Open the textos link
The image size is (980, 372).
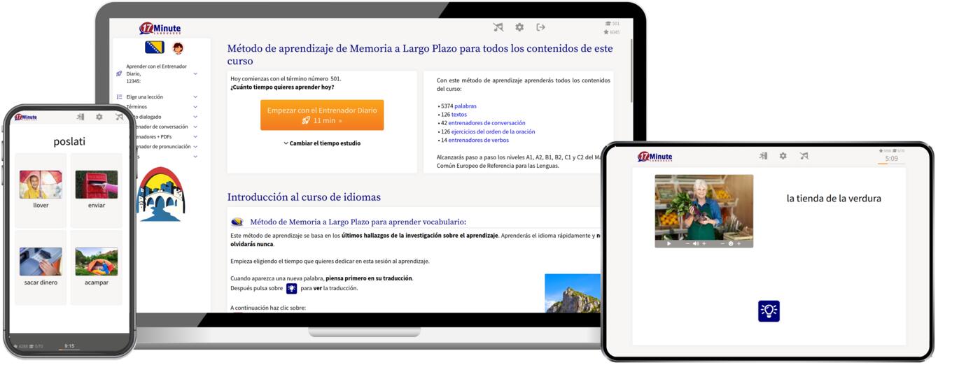[x=459, y=115]
